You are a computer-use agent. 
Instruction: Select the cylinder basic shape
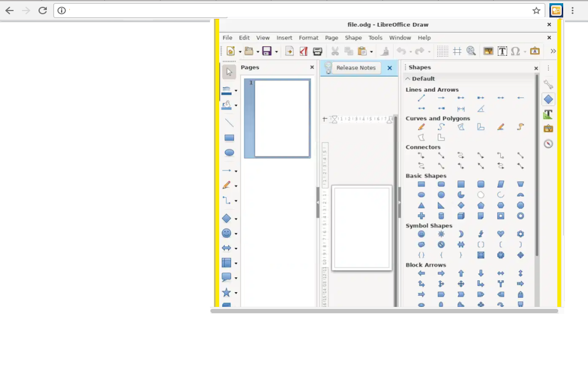(441, 216)
